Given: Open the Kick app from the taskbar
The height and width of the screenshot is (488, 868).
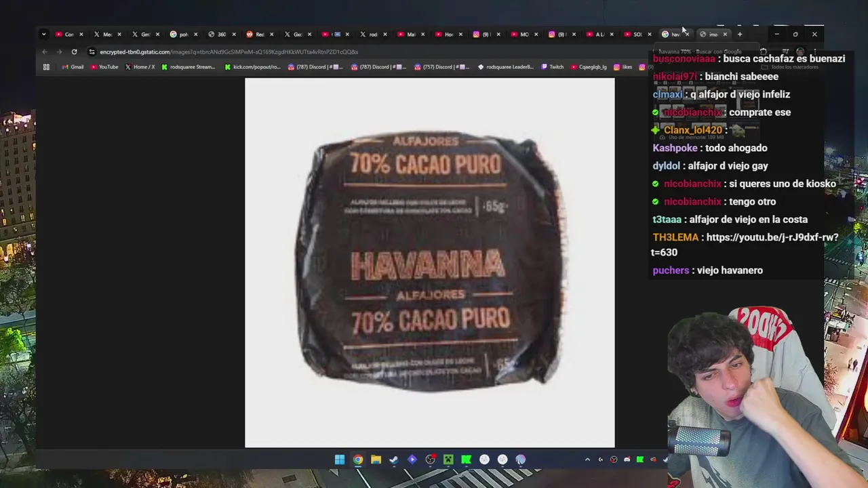Looking at the screenshot, I should coord(467,460).
